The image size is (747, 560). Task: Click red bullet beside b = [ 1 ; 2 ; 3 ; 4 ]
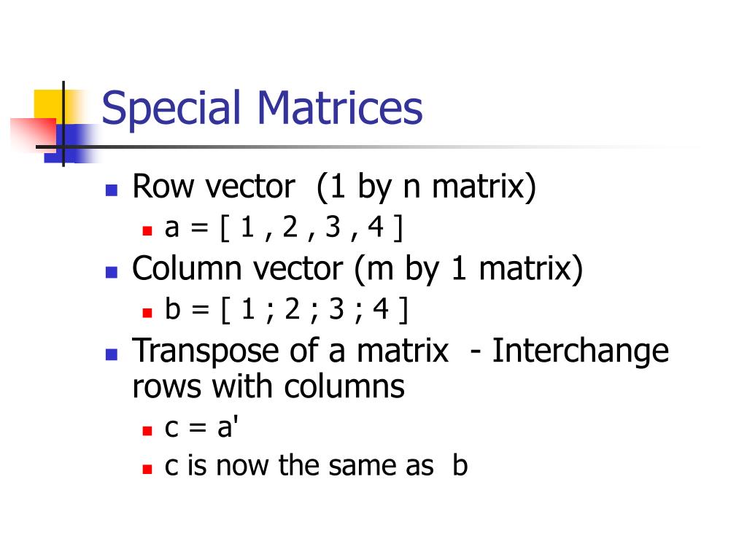coord(147,314)
